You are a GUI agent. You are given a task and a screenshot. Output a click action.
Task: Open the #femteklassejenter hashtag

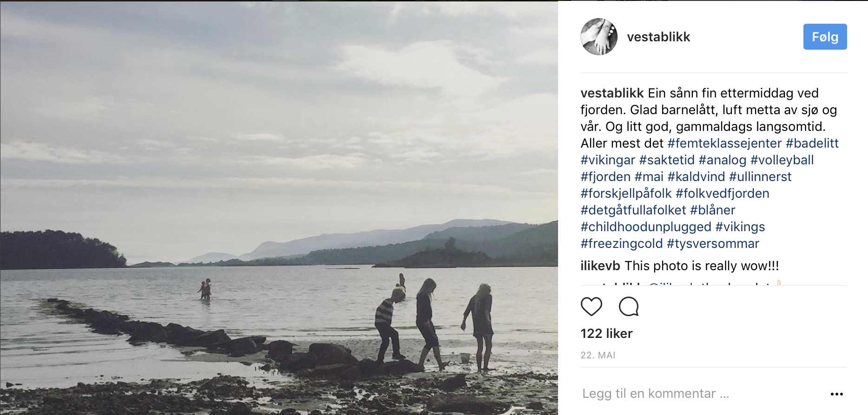point(724,143)
